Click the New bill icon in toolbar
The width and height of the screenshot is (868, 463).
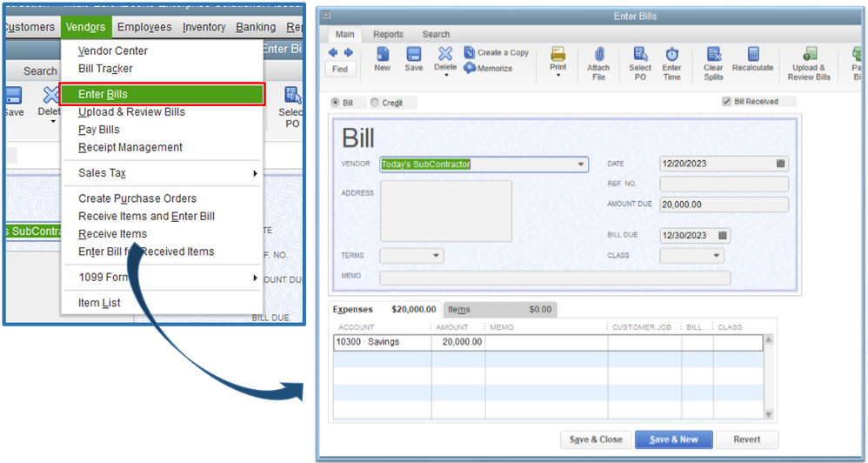point(382,54)
